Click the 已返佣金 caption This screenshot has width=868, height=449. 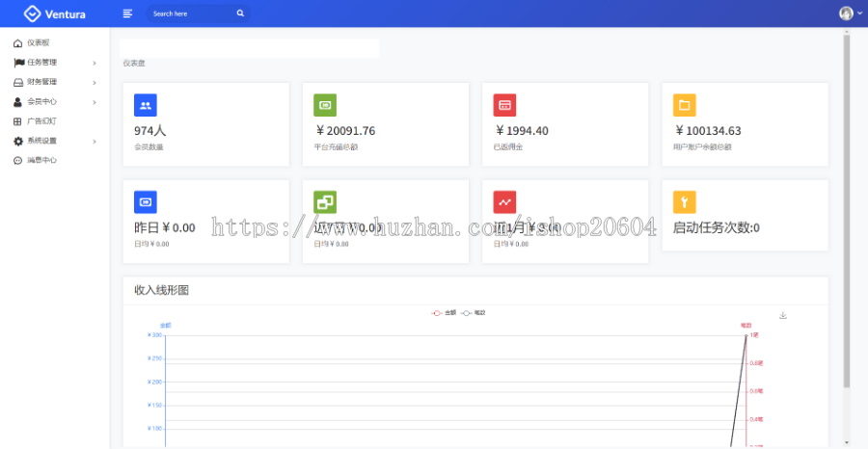[x=508, y=147]
